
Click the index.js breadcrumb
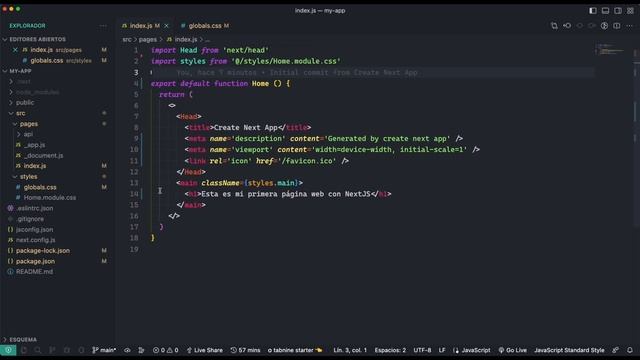[x=186, y=40]
